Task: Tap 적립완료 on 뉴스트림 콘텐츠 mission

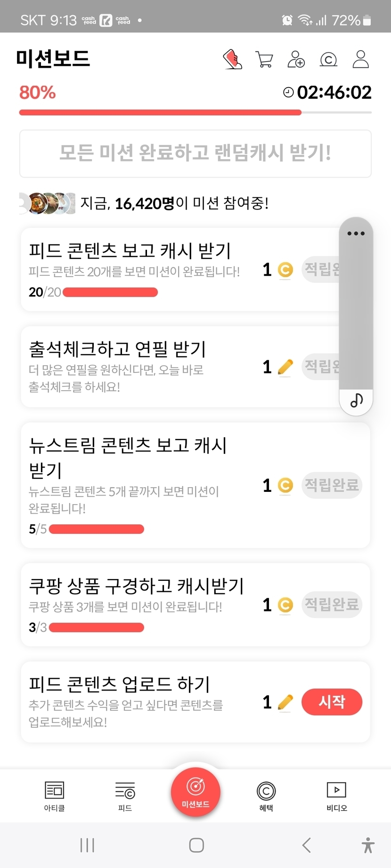Action: click(332, 485)
